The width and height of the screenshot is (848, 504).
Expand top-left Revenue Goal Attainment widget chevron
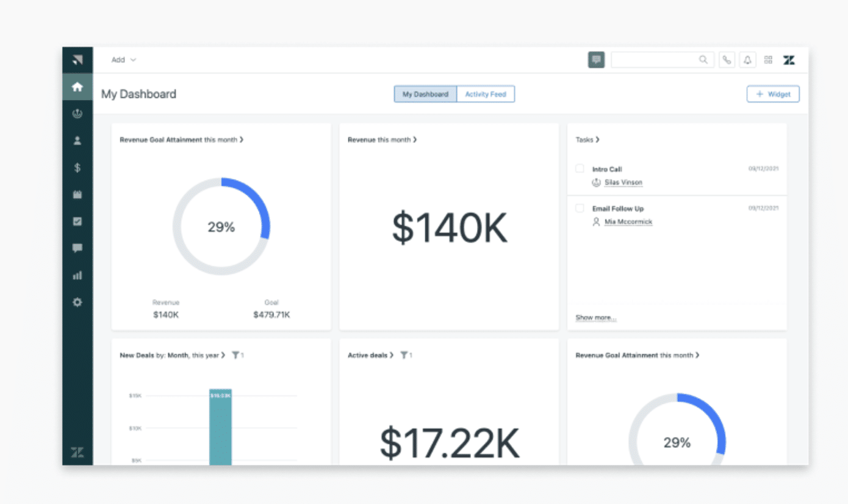pos(242,140)
